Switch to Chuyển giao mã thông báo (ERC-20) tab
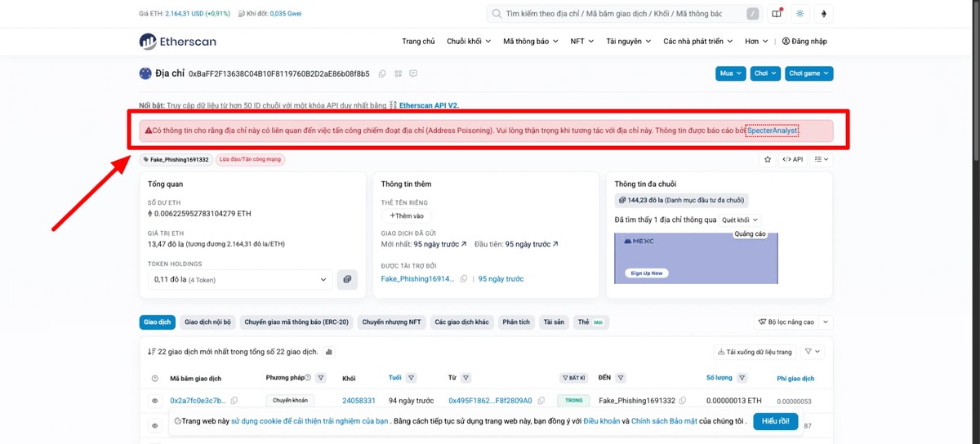The image size is (980, 444). click(296, 322)
